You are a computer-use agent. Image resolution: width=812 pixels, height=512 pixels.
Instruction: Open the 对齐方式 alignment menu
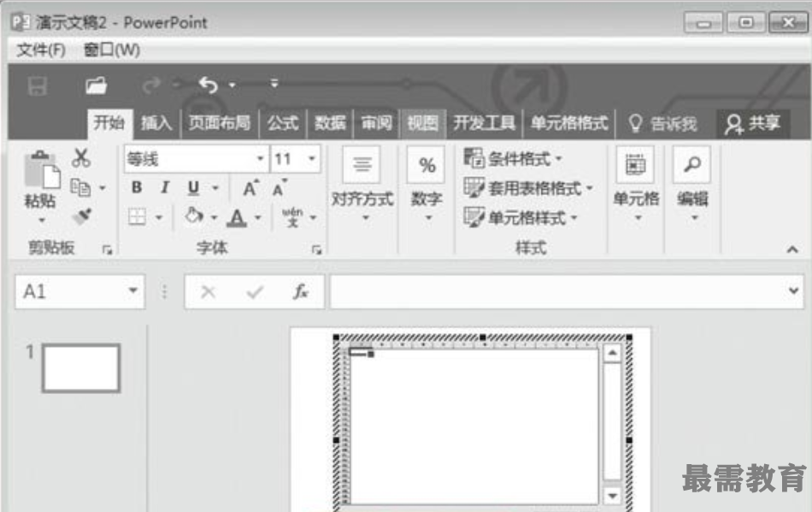pyautogui.click(x=362, y=185)
